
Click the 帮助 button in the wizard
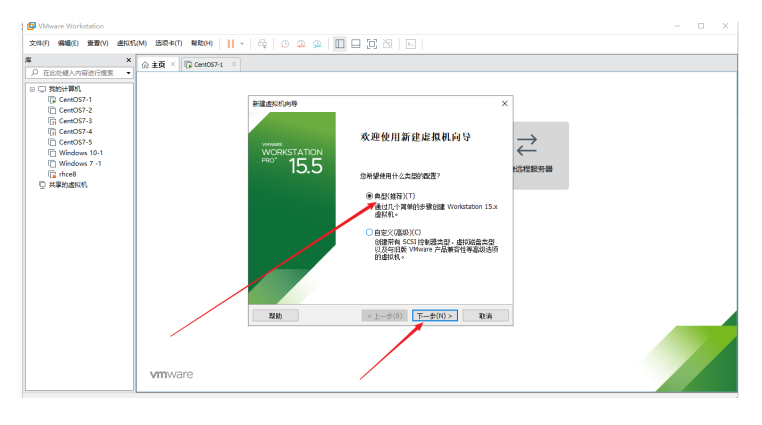point(276,316)
